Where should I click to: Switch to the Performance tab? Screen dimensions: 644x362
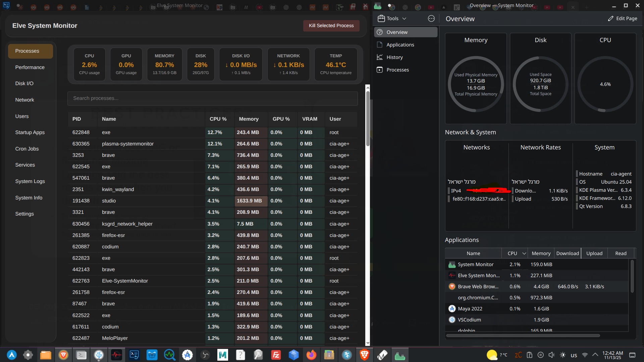[30, 67]
